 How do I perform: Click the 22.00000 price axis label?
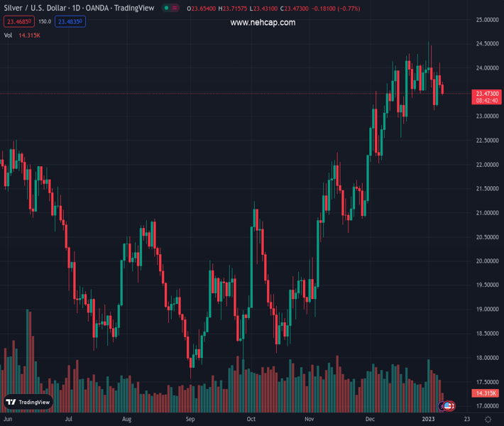click(x=487, y=165)
